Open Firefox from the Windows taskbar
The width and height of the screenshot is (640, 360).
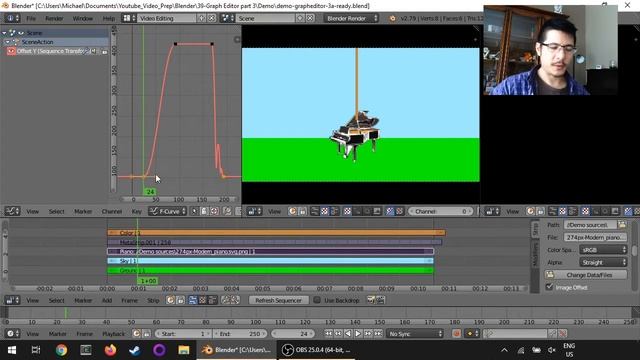coord(110,350)
